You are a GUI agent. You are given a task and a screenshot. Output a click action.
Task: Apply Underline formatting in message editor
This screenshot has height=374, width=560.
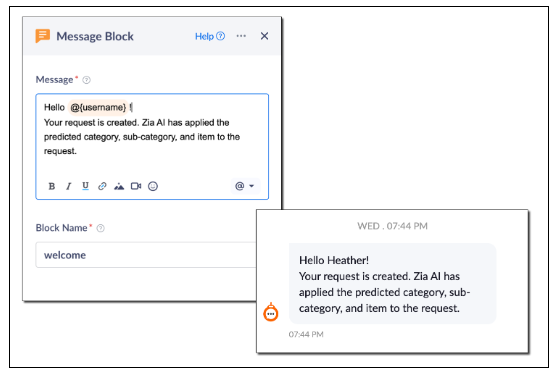(85, 186)
